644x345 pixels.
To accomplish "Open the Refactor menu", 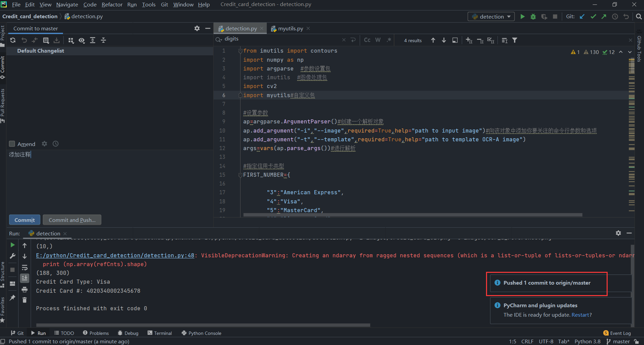I will coord(112,4).
